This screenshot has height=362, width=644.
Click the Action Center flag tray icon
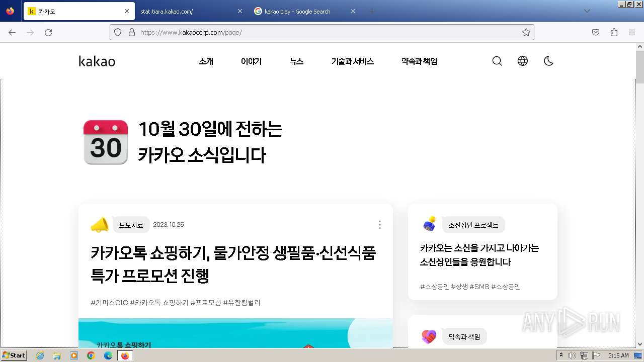click(x=595, y=355)
